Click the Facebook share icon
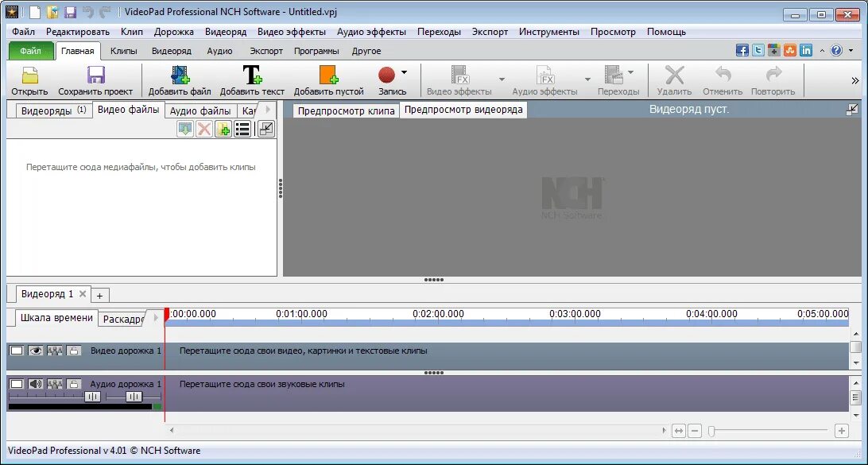The width and height of the screenshot is (868, 465). point(742,50)
